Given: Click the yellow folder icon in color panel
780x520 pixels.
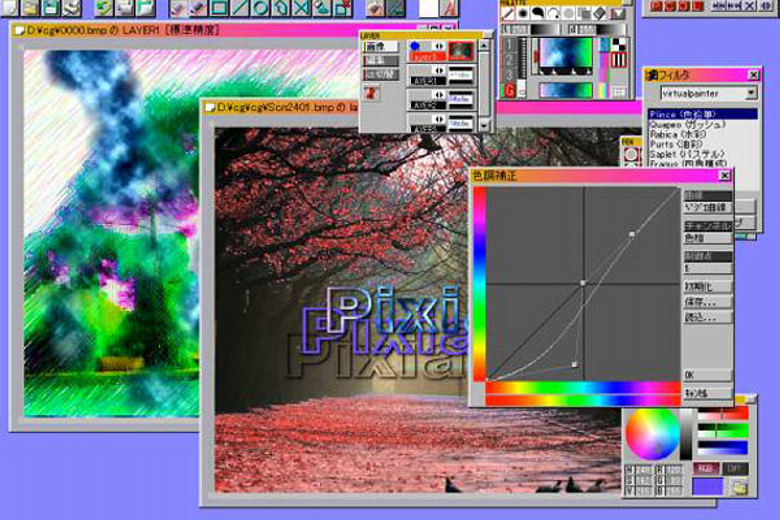Looking at the screenshot, I should [x=740, y=487].
